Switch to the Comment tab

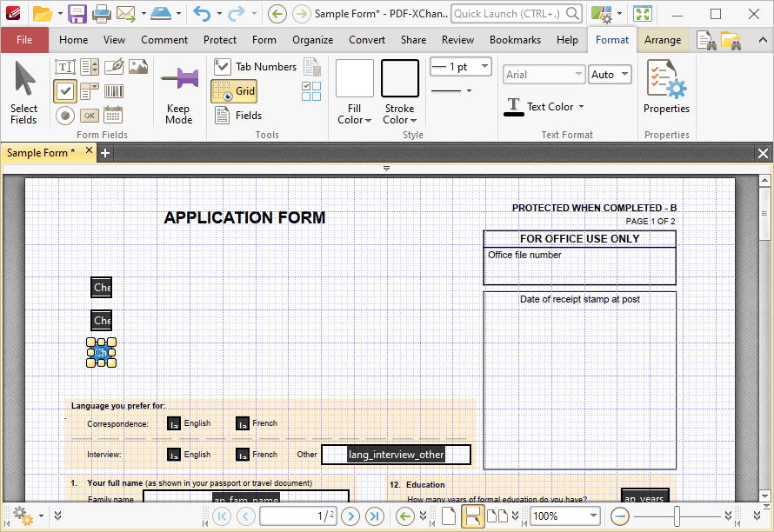pyautogui.click(x=164, y=40)
